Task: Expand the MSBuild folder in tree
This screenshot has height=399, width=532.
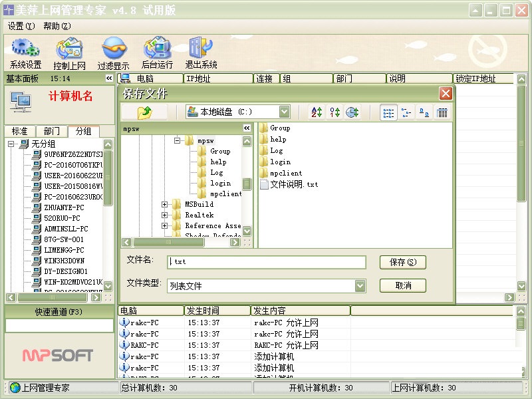Action: click(165, 205)
